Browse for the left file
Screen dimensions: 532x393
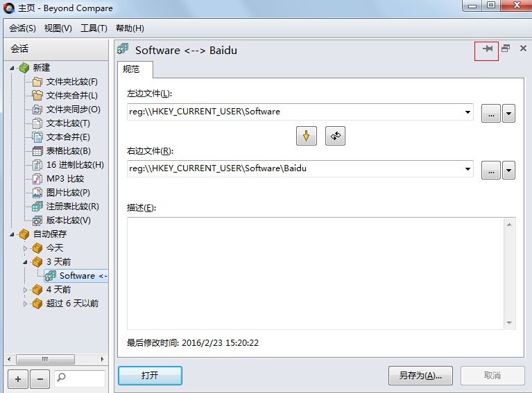click(491, 113)
